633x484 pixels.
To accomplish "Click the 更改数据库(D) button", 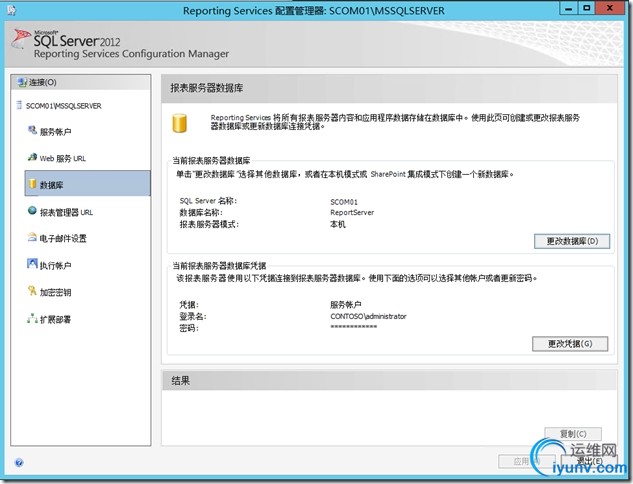I will [x=572, y=241].
